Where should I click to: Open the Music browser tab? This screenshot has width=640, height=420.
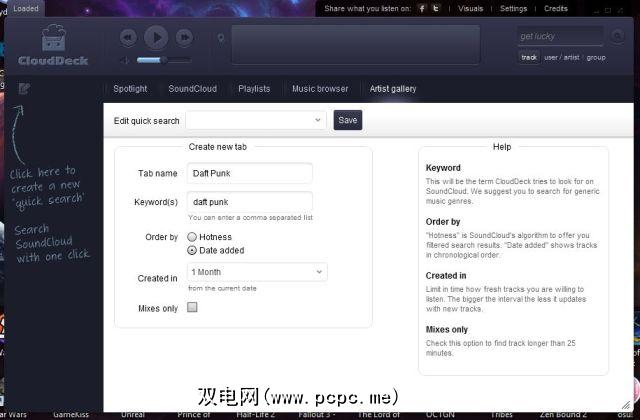click(x=320, y=89)
